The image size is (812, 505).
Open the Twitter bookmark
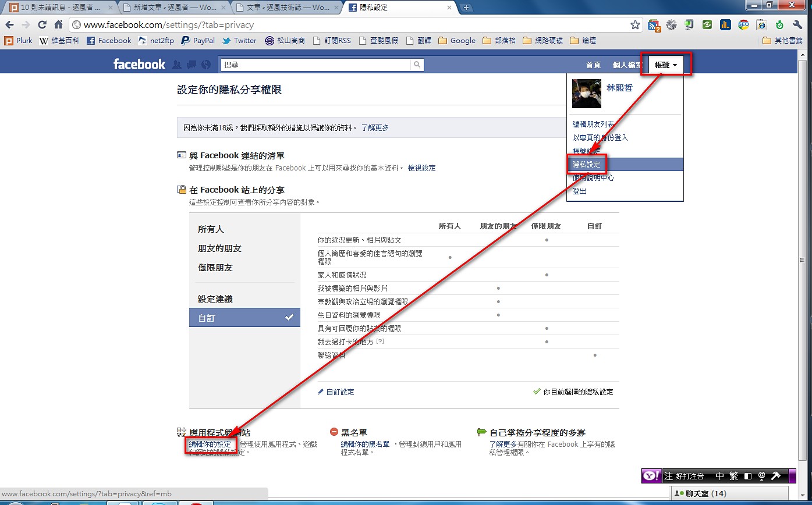(x=239, y=41)
